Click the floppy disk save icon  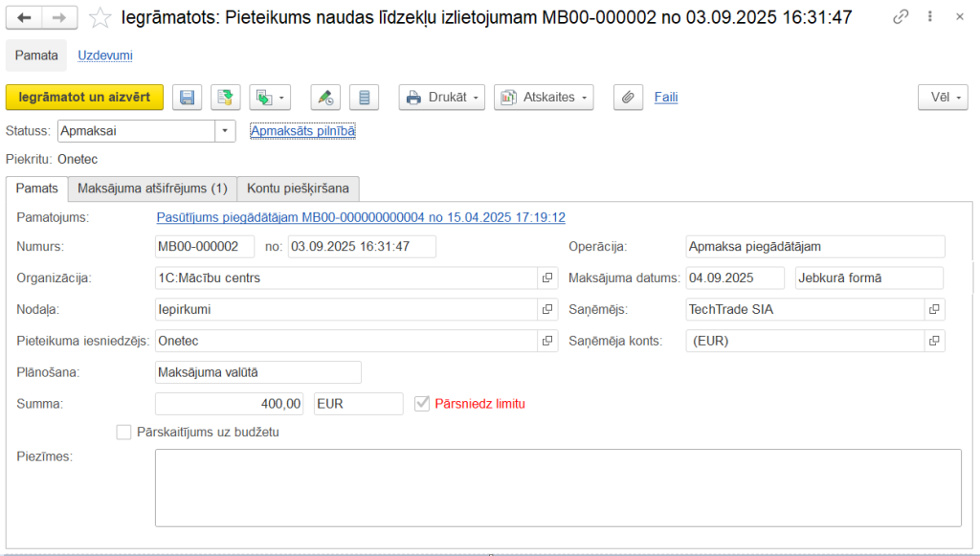[x=188, y=97]
